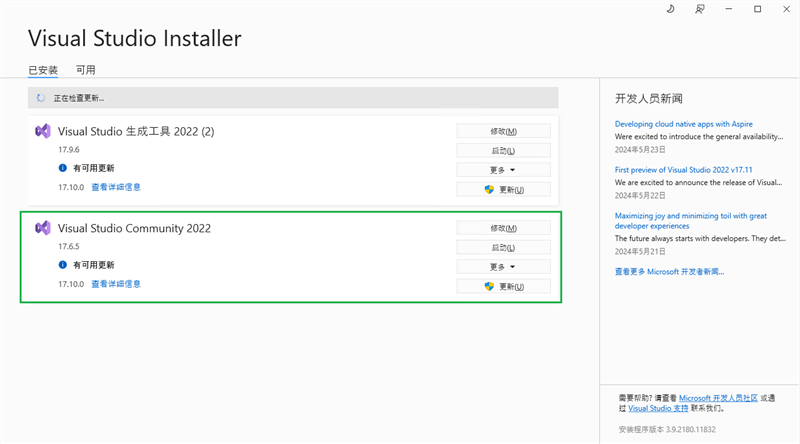This screenshot has height=444, width=800.
Task: Toggle dark theme moon icon in title bar
Action: click(x=670, y=9)
